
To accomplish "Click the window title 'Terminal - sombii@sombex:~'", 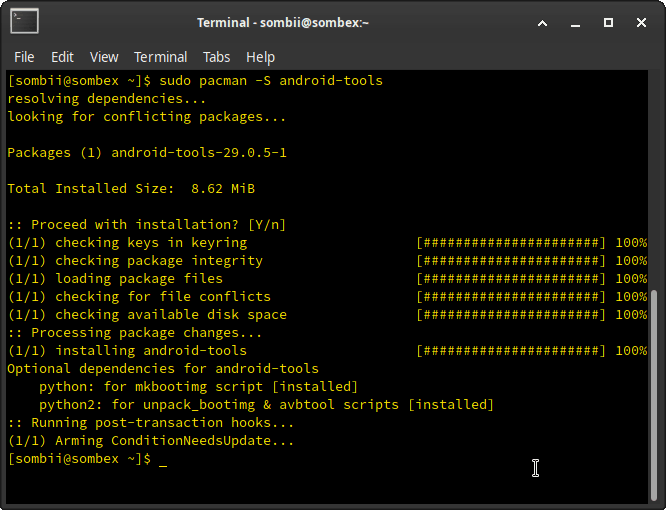I will tap(283, 22).
